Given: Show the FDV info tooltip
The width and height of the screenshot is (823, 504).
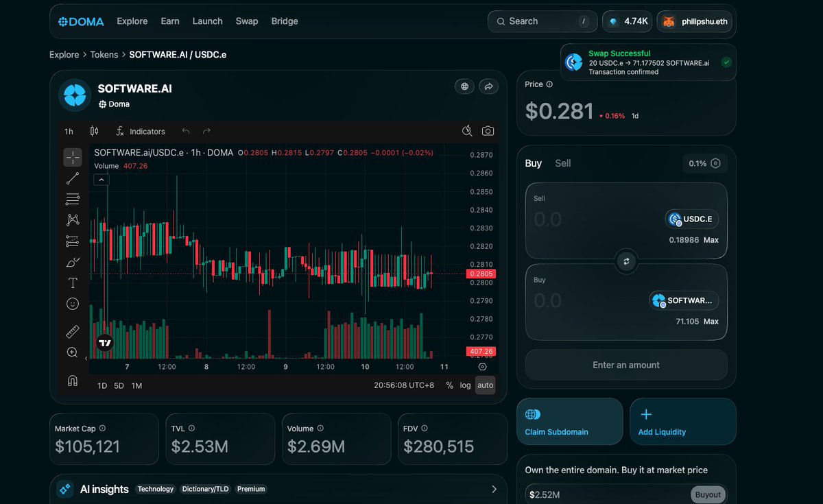Looking at the screenshot, I should [425, 429].
